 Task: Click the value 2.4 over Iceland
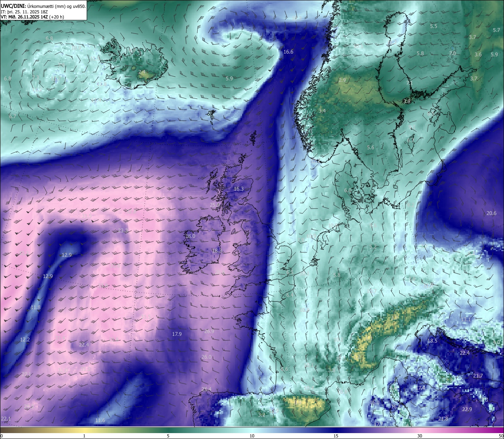[142, 72]
